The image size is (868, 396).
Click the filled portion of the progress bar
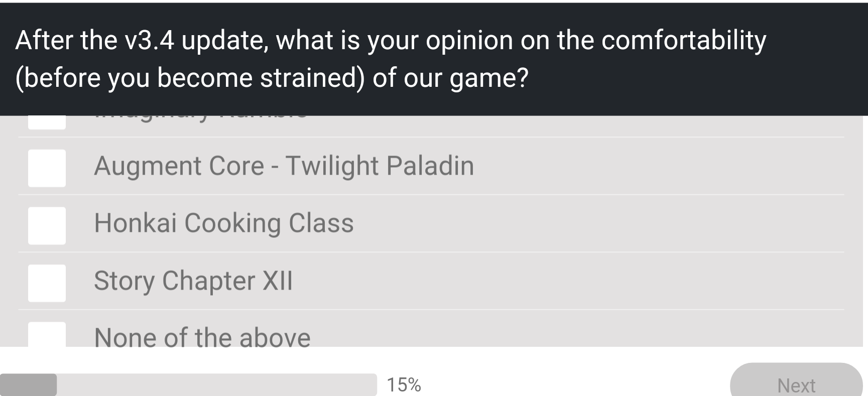click(28, 384)
